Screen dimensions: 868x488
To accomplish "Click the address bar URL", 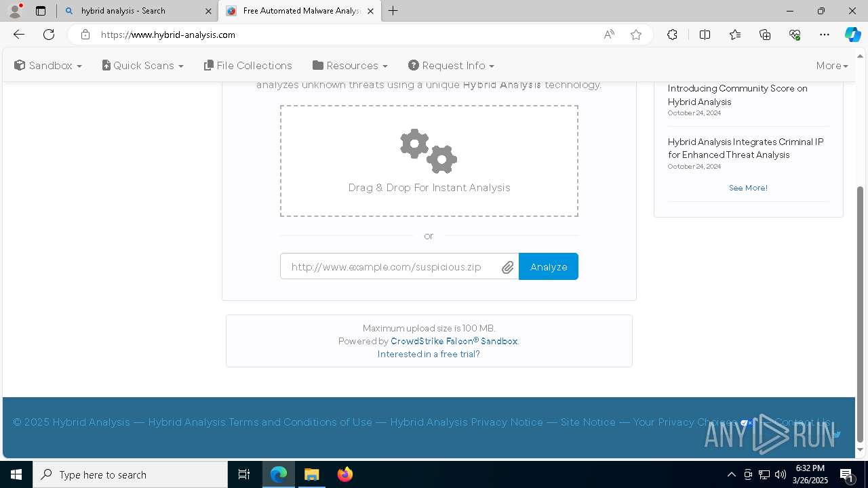I will 168,35.
